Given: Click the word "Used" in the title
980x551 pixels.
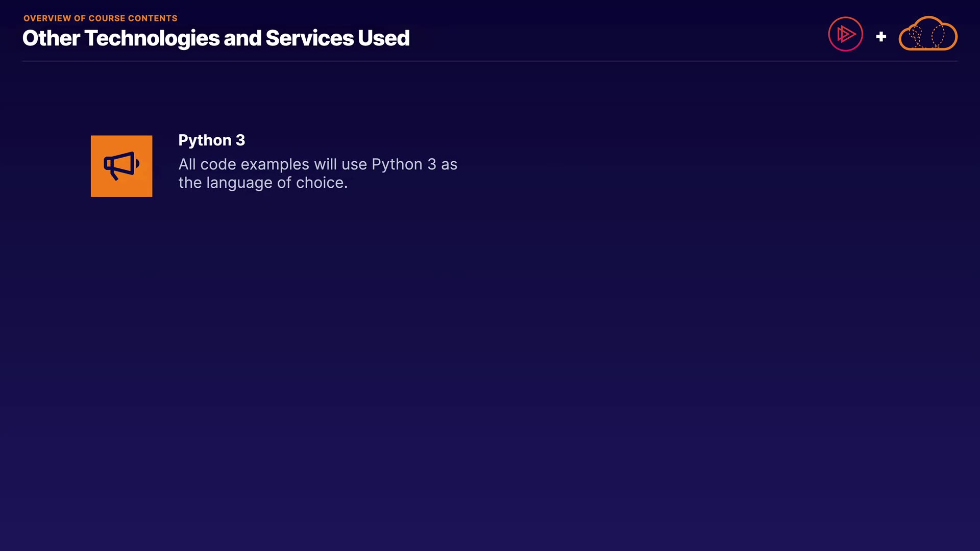Looking at the screenshot, I should [x=384, y=38].
